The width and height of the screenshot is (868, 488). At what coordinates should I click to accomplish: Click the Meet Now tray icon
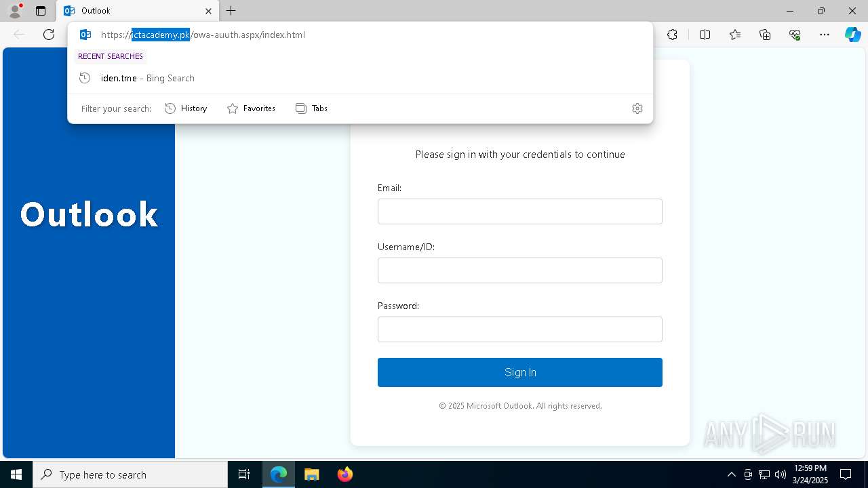(748, 474)
